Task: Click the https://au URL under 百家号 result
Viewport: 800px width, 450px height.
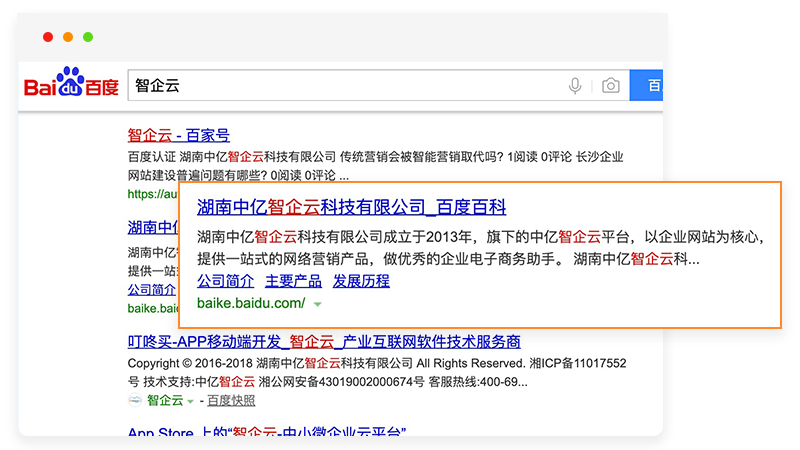Action: point(153,194)
